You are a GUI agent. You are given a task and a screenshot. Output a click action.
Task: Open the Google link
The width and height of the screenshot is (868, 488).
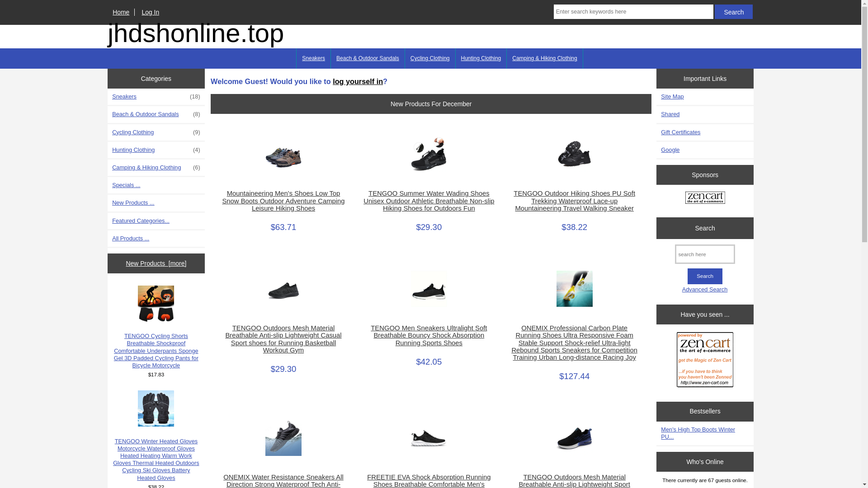pyautogui.click(x=670, y=150)
